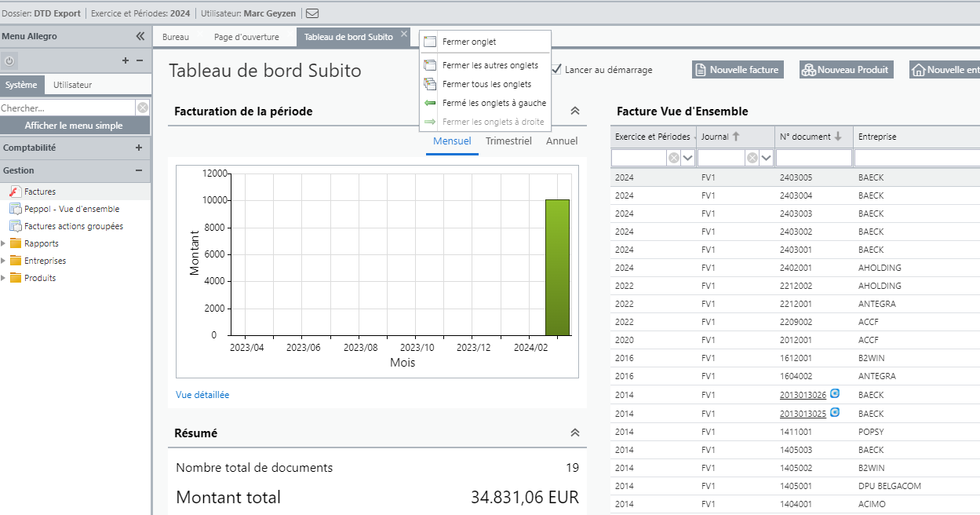
Task: Choose Fermer les onglets à droite
Action: [x=485, y=122]
